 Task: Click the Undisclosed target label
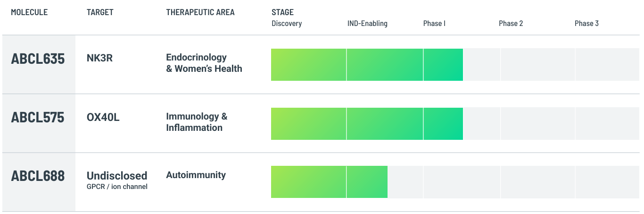(116, 176)
